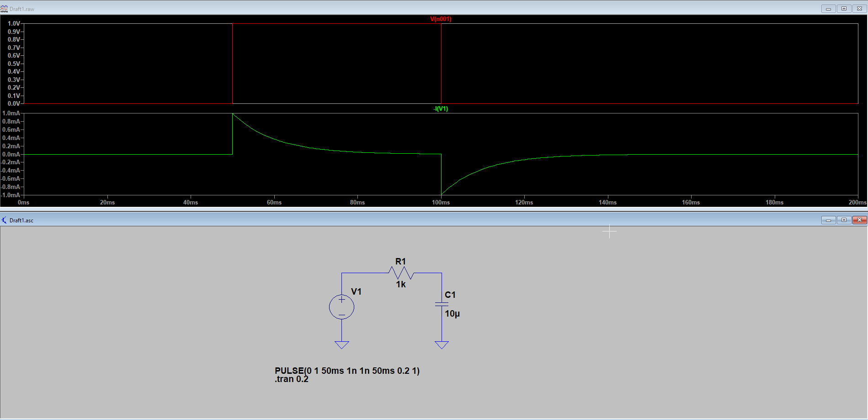Click the 180ms time axis label
The height and width of the screenshot is (420, 868).
click(774, 202)
